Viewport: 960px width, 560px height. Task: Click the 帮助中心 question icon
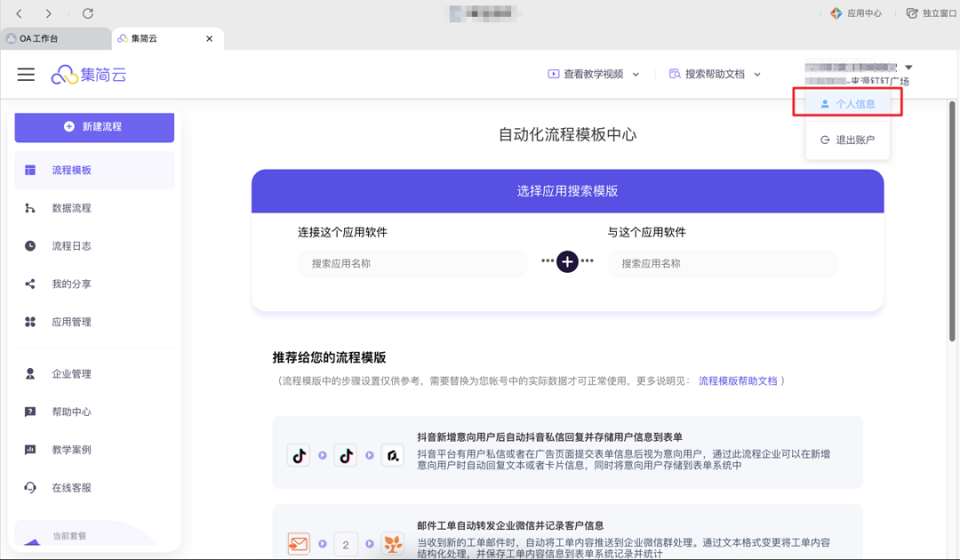coord(30,412)
